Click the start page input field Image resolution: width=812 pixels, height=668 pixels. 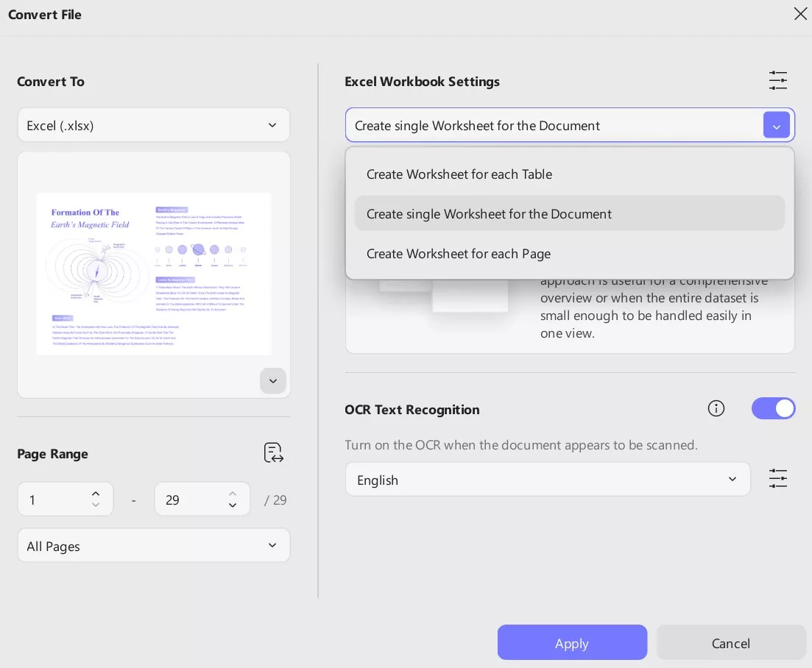coord(55,500)
